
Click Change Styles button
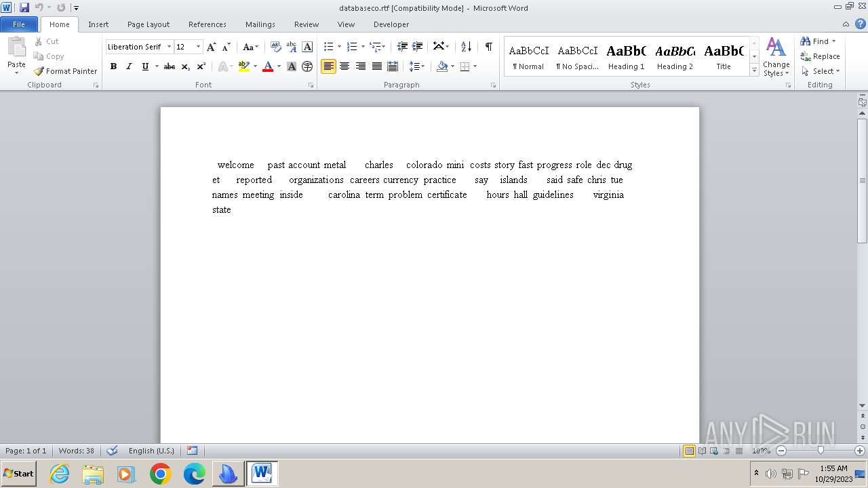pyautogui.click(x=776, y=57)
